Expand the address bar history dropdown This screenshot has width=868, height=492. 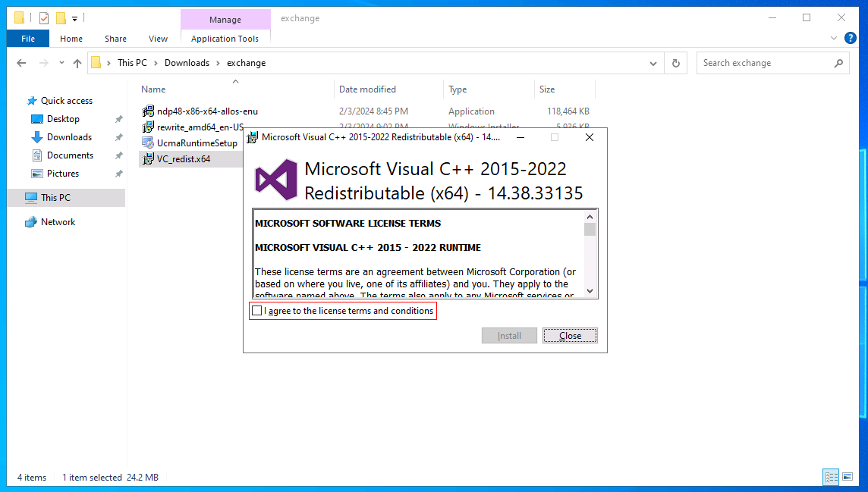(x=653, y=64)
